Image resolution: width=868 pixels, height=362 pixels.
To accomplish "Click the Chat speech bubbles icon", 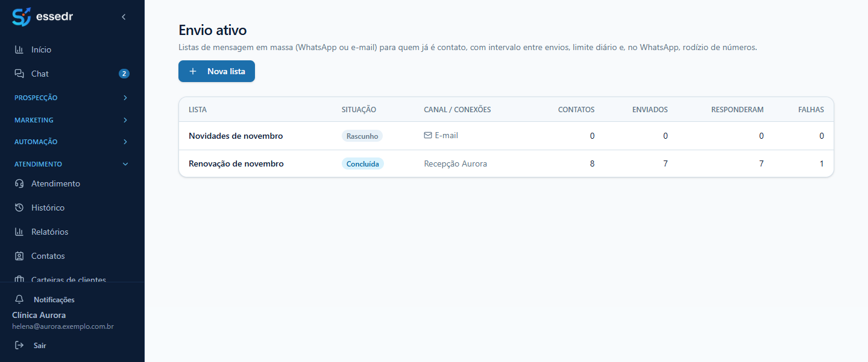I will (19, 74).
